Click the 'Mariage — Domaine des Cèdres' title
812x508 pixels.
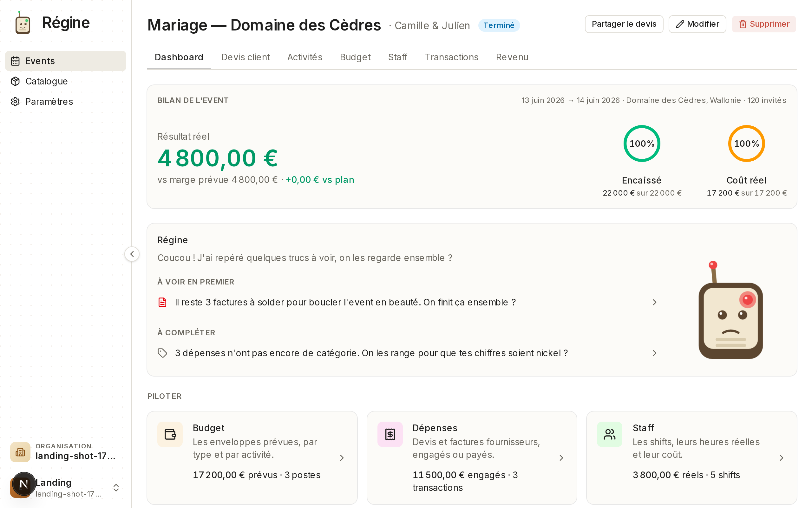click(264, 25)
